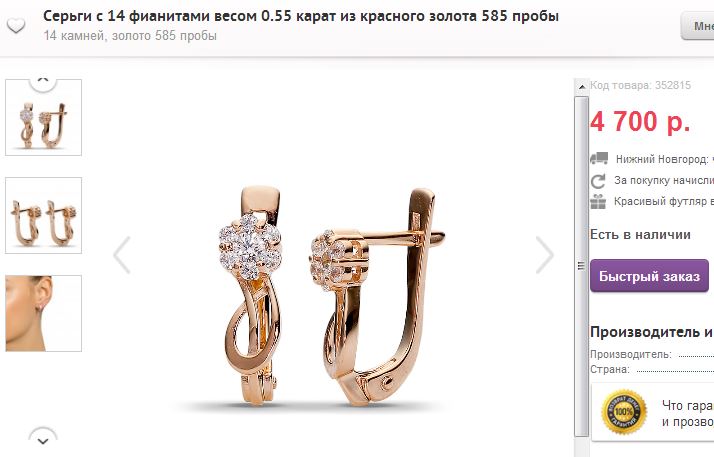Viewport: 714px width, 457px height.
Task: Click the Красивый футляр gift case text
Action: [663, 201]
